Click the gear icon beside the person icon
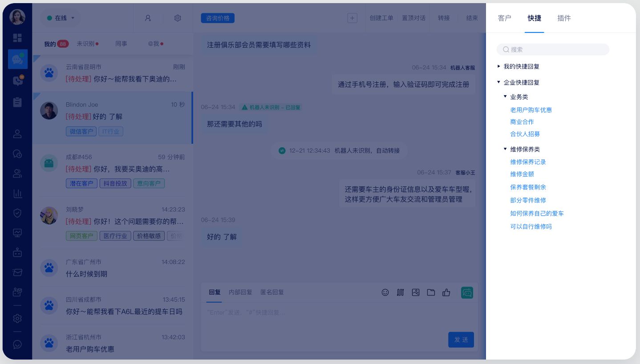 [x=178, y=18]
